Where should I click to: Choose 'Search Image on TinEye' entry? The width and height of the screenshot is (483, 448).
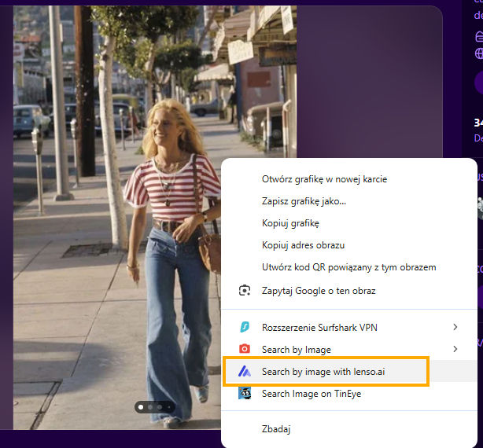click(311, 394)
